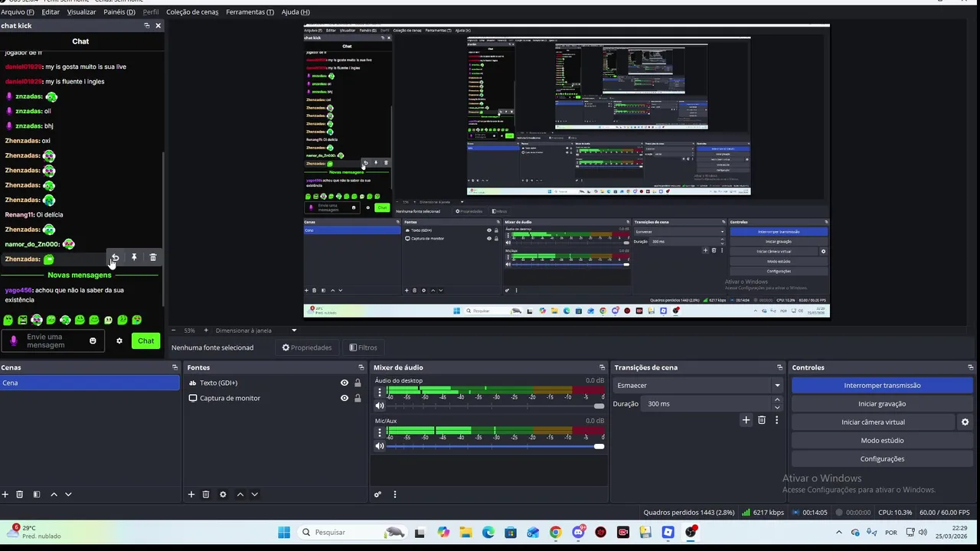Switch to Modo estúdio
The width and height of the screenshot is (980, 551).
[882, 440]
